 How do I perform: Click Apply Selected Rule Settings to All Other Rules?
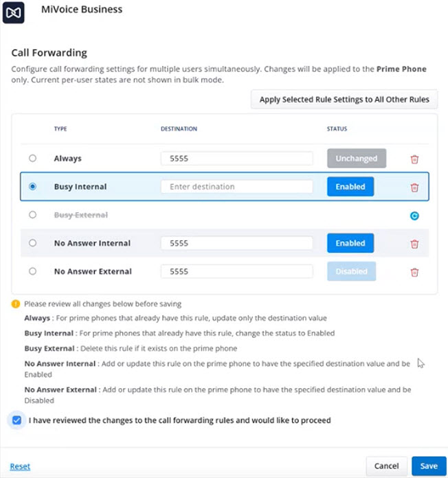pos(344,100)
